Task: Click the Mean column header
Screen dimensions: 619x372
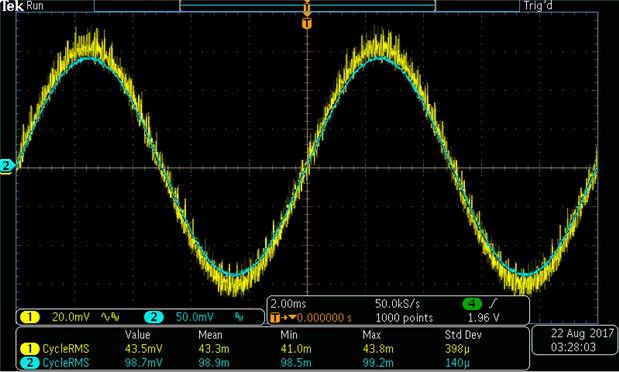Action: 210,335
